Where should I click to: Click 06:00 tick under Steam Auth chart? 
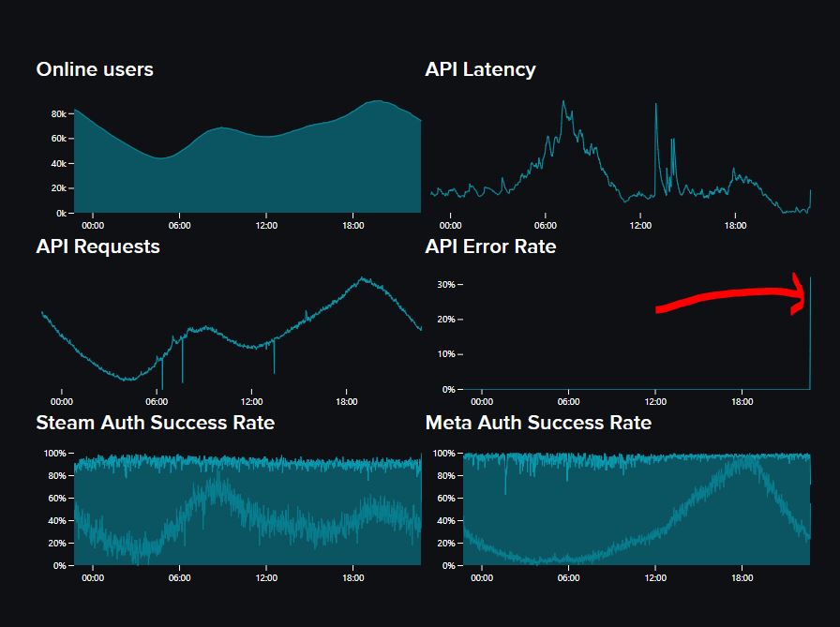point(179,578)
